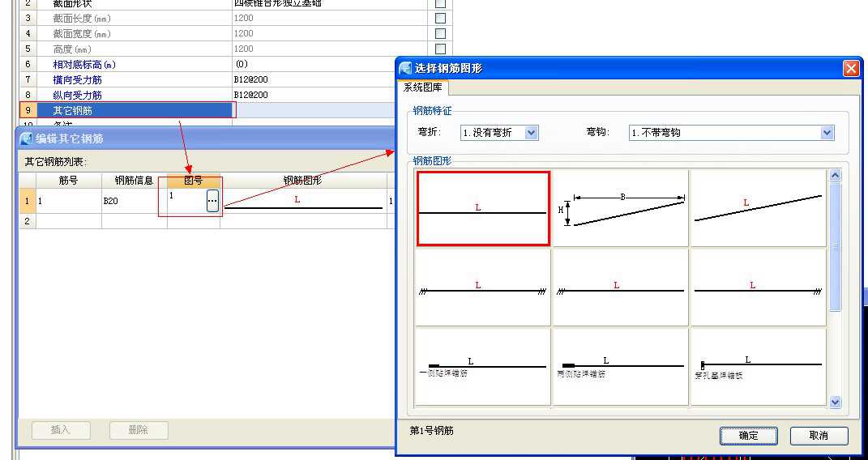Click the 图号 column header

coord(193,181)
